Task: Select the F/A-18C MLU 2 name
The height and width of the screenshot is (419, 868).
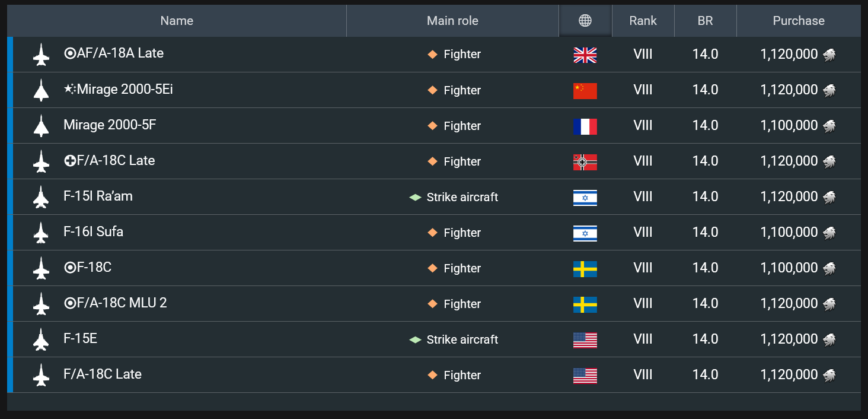Action: pyautogui.click(x=116, y=303)
